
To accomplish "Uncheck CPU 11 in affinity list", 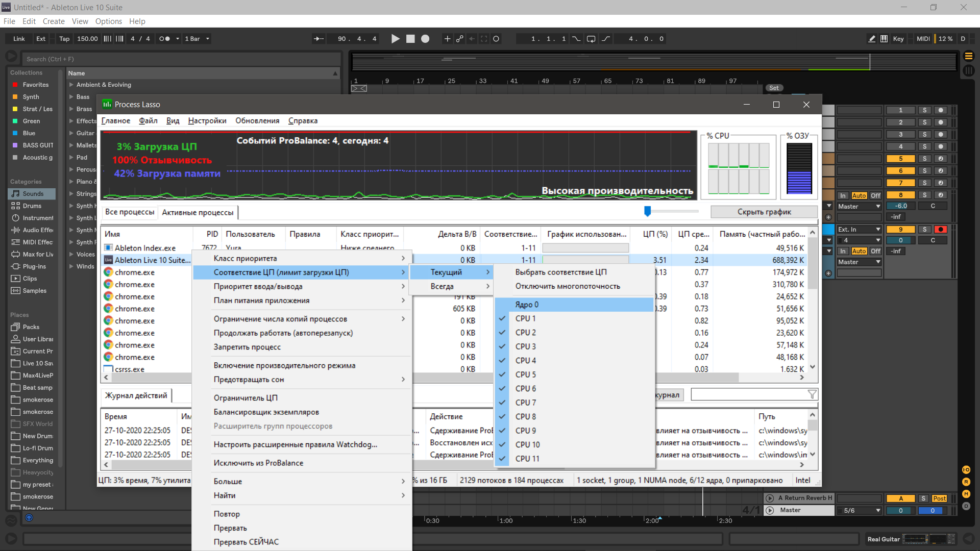I will (527, 459).
